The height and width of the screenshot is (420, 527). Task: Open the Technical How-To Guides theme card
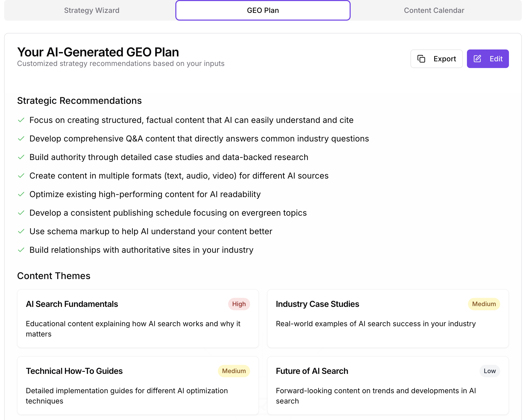tap(138, 385)
